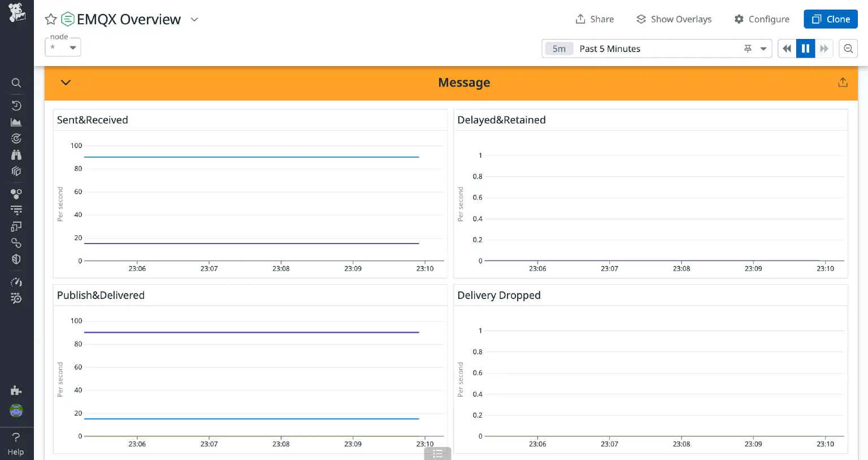Open recent history via the clock icon

16,105
